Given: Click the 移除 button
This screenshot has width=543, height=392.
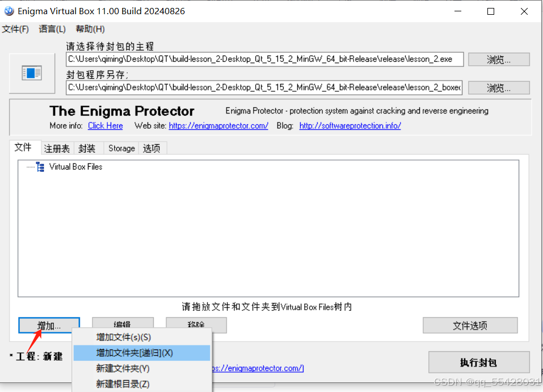Looking at the screenshot, I should coord(196,324).
